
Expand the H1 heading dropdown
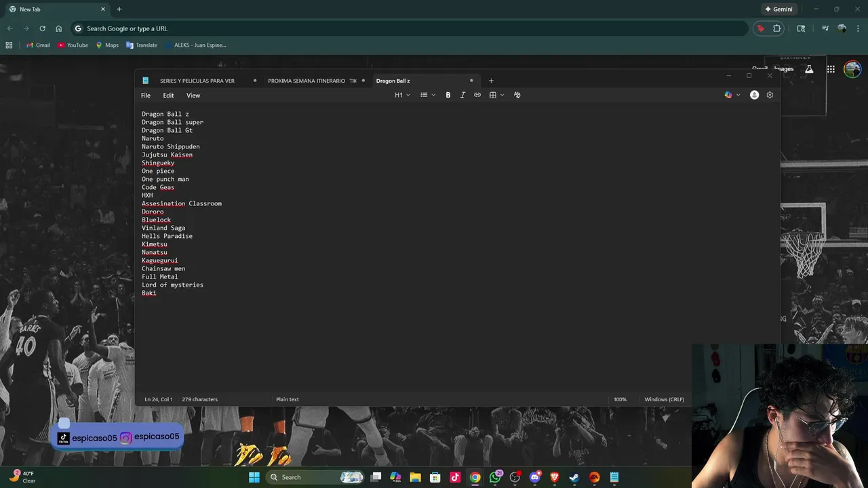pos(403,95)
